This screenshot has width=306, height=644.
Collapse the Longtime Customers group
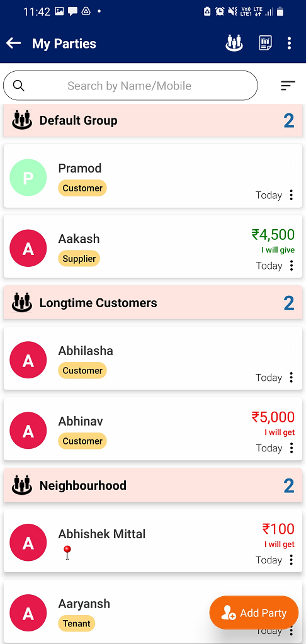(x=153, y=303)
